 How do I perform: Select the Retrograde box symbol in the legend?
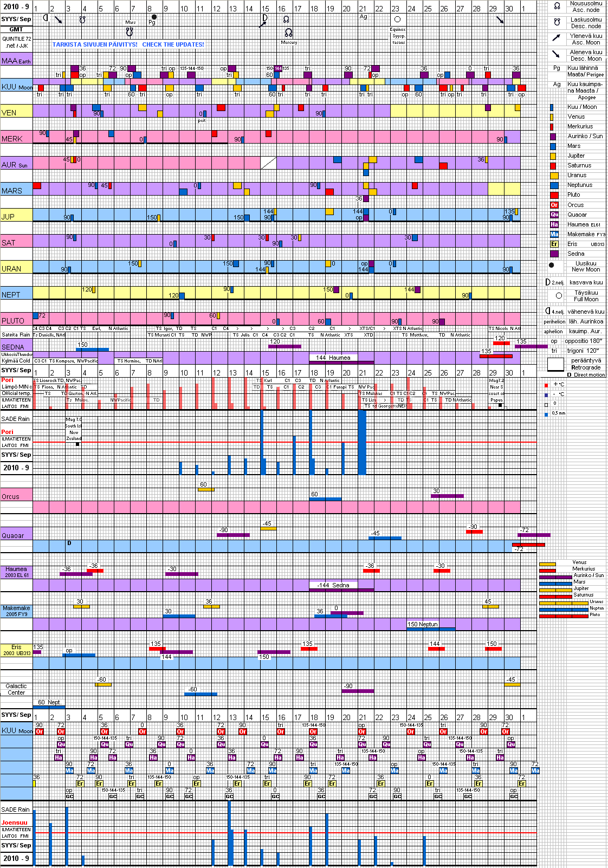click(x=555, y=364)
